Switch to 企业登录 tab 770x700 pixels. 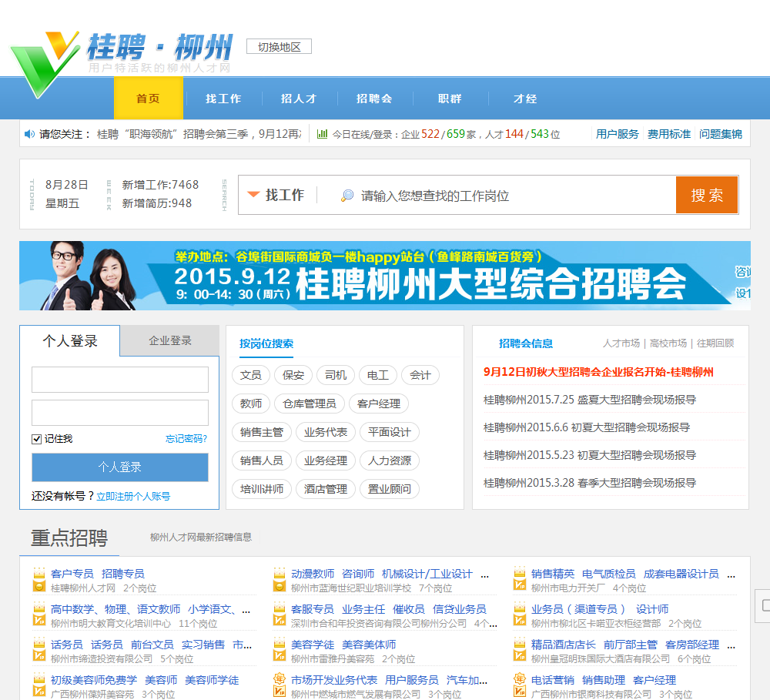pyautogui.click(x=170, y=340)
